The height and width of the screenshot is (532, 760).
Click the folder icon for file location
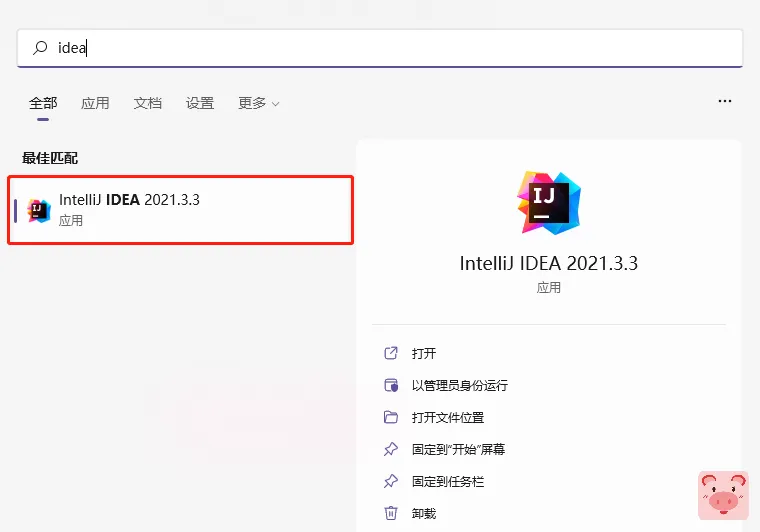(391, 417)
